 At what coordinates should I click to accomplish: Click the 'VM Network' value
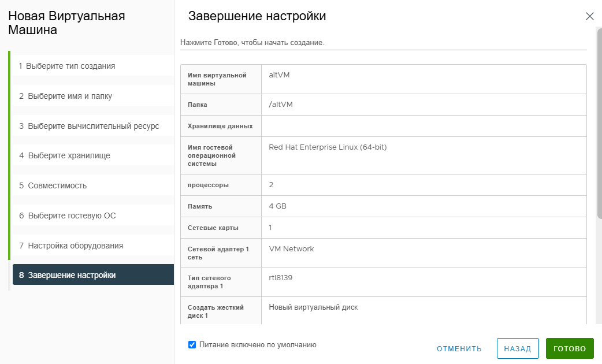[291, 248]
